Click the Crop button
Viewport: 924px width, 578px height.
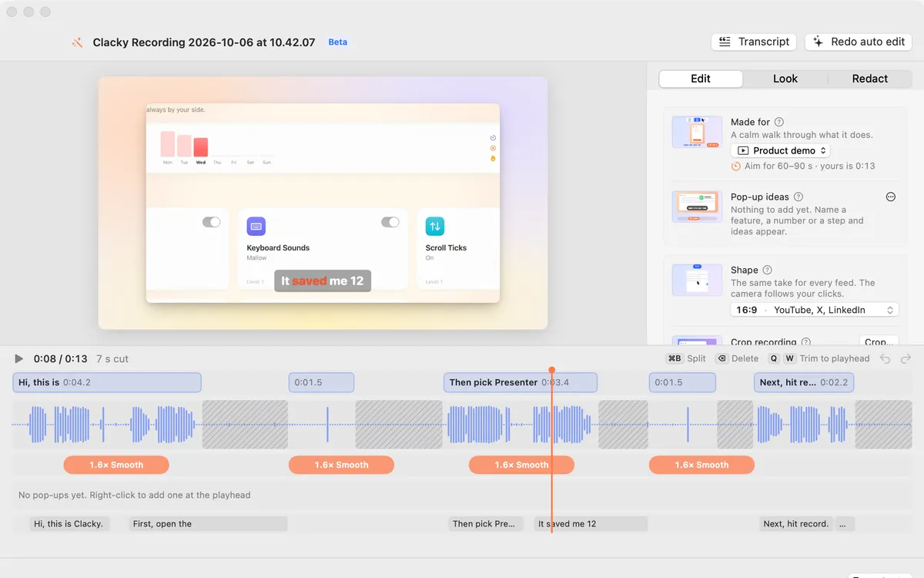pyautogui.click(x=879, y=341)
